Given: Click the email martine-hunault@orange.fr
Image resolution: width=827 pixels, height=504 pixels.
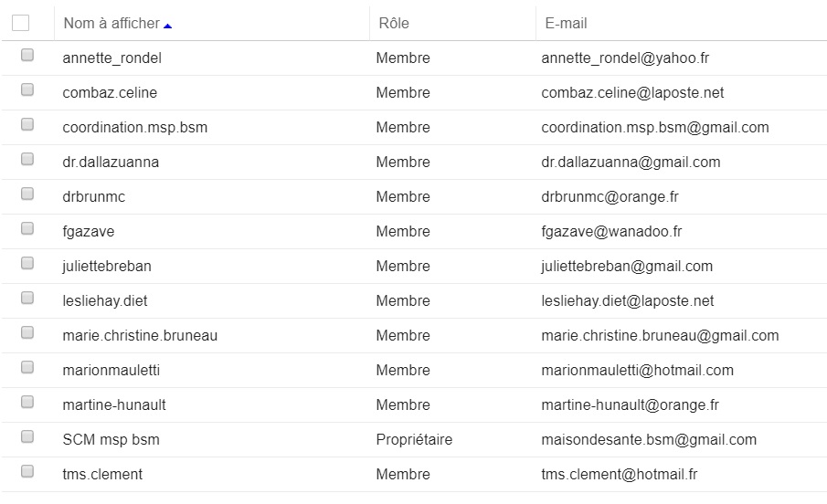Looking at the screenshot, I should point(630,404).
